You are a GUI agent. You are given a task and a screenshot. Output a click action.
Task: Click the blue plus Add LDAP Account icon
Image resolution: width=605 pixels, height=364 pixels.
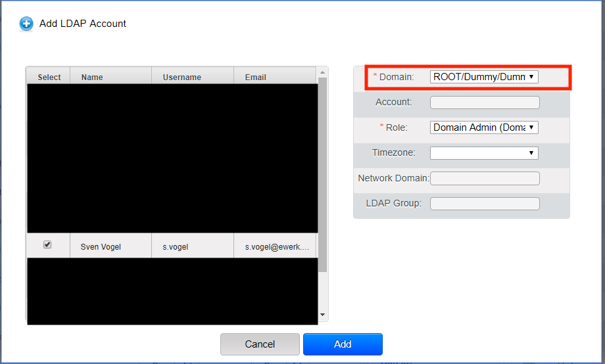[x=26, y=24]
